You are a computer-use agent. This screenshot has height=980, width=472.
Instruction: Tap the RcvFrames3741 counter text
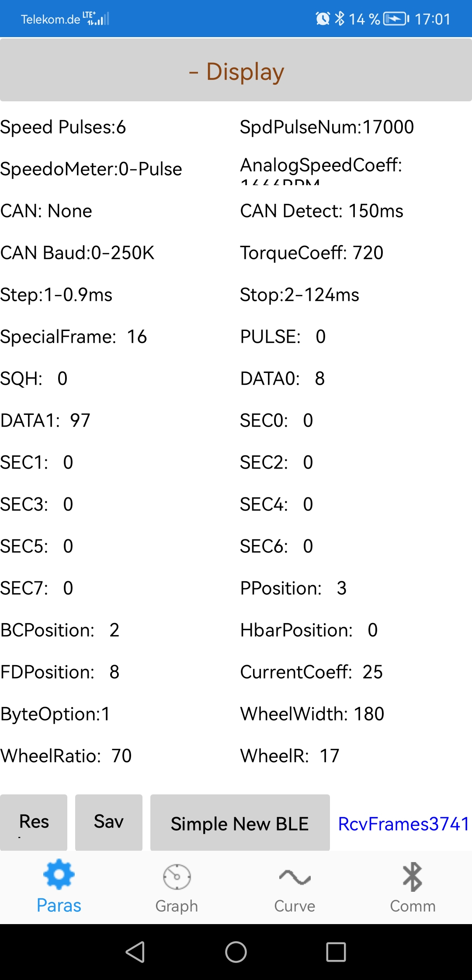pos(403,824)
